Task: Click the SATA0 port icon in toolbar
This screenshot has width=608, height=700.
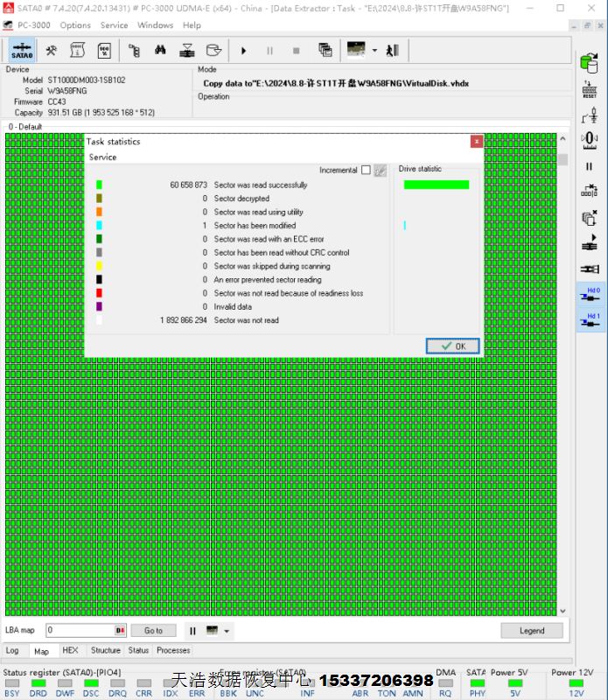Action: coord(22,51)
